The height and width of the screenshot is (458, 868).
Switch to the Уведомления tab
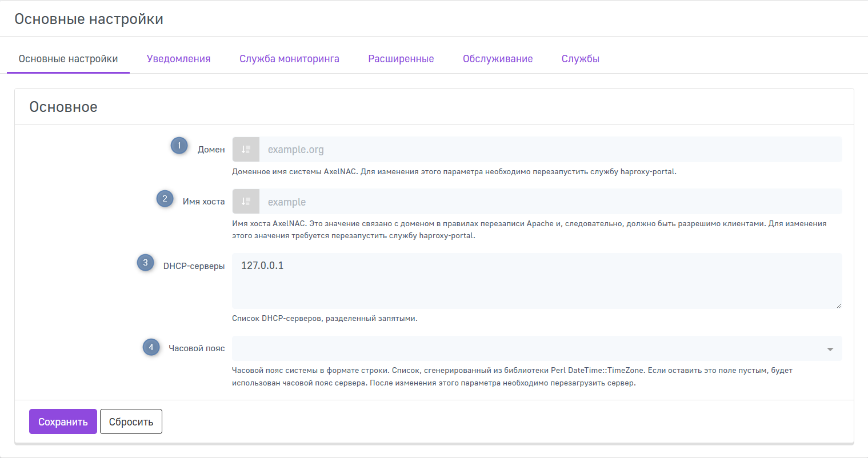(178, 59)
